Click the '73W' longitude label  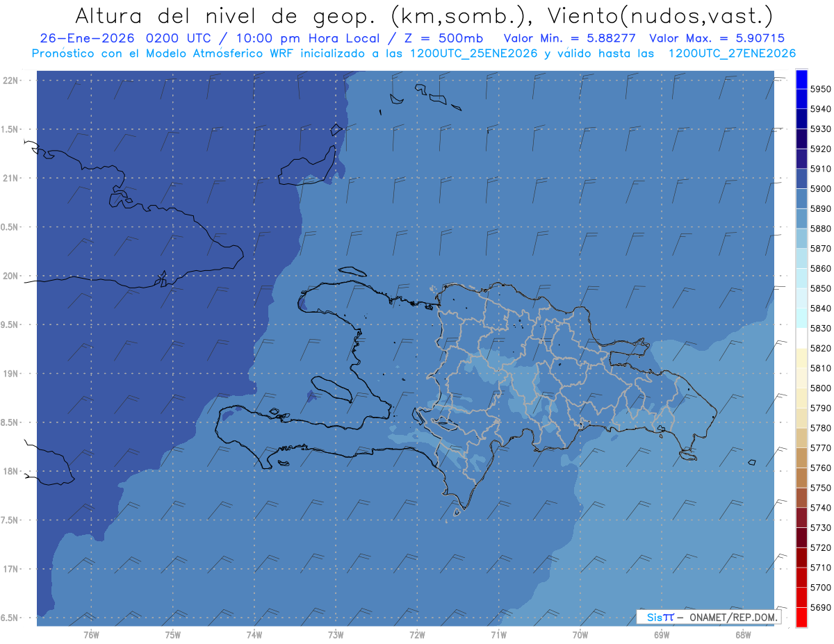pos(336,635)
